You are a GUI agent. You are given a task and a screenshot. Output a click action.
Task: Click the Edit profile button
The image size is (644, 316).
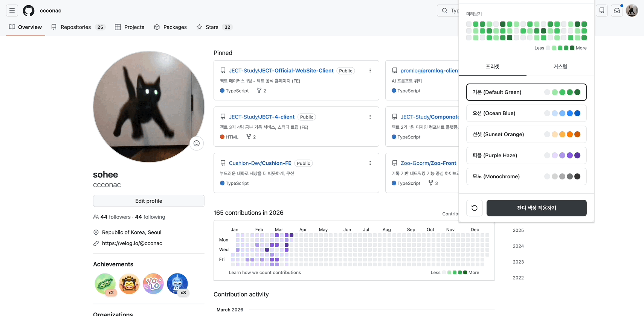point(149,201)
